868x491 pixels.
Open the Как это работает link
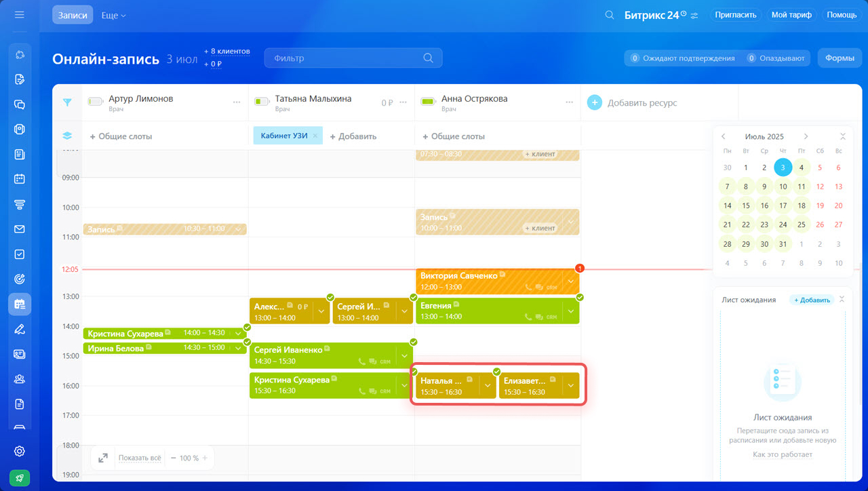click(x=782, y=454)
